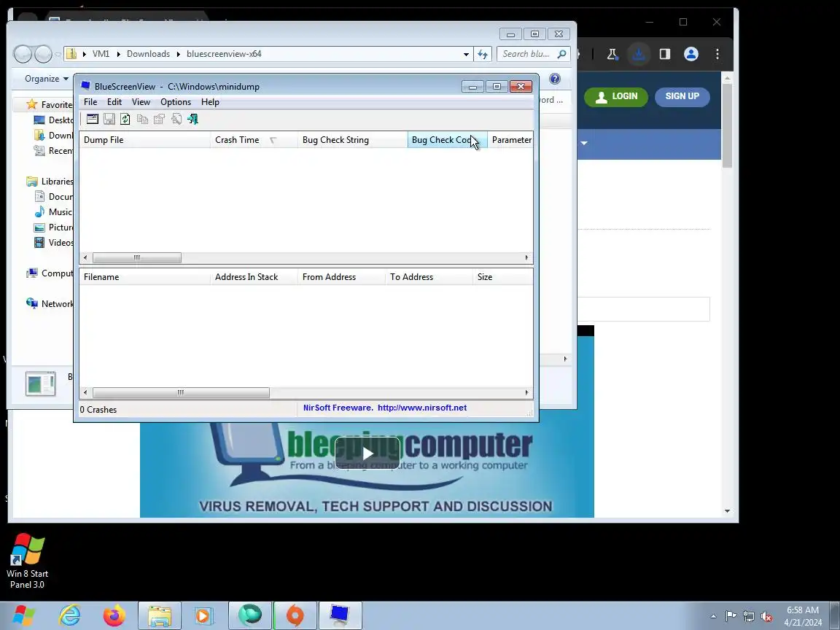Select Favorites in Explorer navigation pane
This screenshot has height=630, width=840.
point(50,104)
